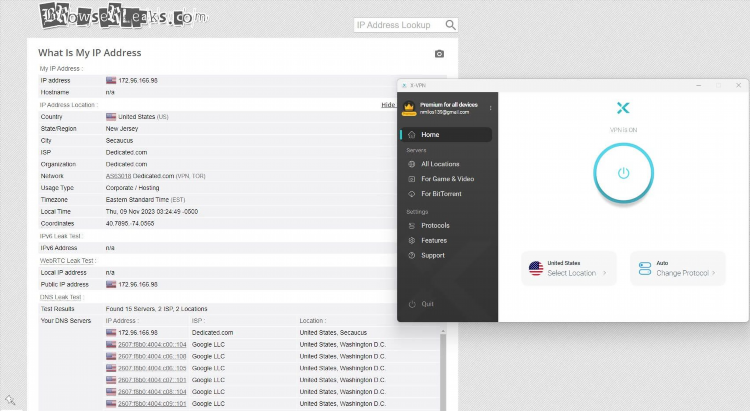Select Dedicated.com in the Organization row
Screen dimensions: 750x411
tap(126, 164)
